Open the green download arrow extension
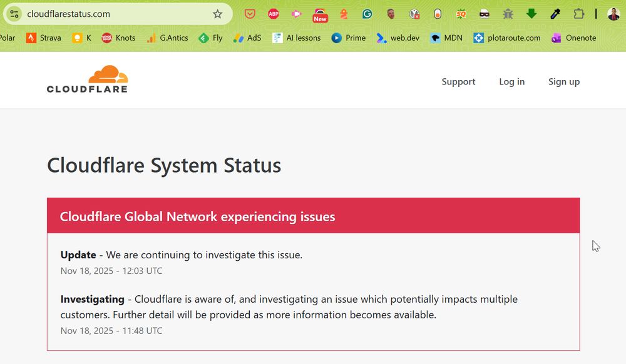Viewport: 626px width, 364px height. tap(531, 13)
